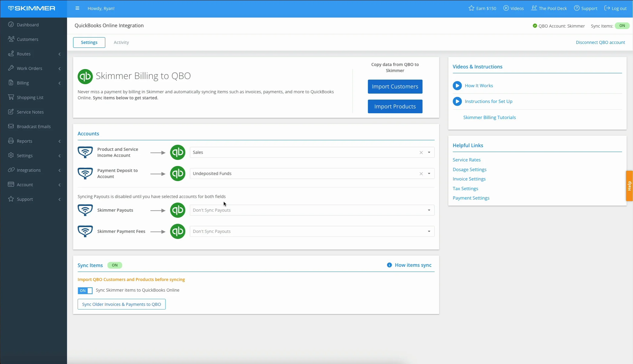Play the Instructions for Set Up video
Viewport: 633px width, 364px height.
(457, 101)
